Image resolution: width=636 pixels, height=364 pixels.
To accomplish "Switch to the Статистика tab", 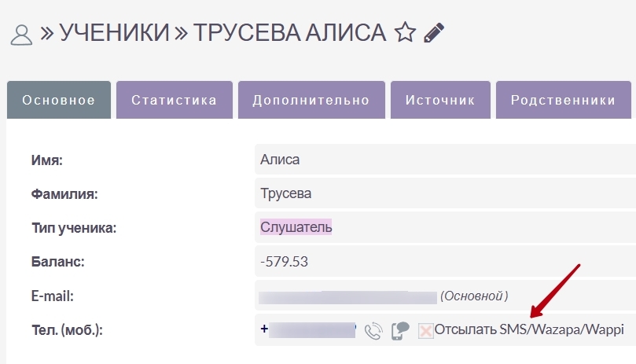I will [174, 100].
